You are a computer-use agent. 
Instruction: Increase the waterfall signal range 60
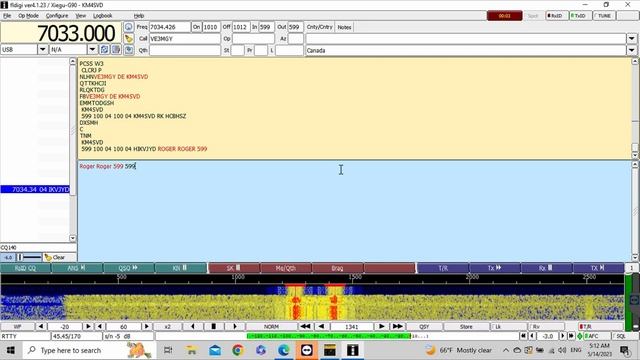pyautogui.click(x=147, y=327)
